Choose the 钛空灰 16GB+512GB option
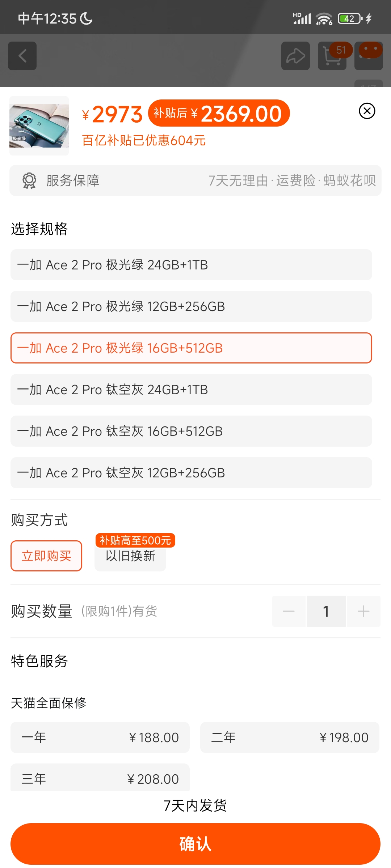Image resolution: width=391 pixels, height=868 pixels. coord(192,431)
